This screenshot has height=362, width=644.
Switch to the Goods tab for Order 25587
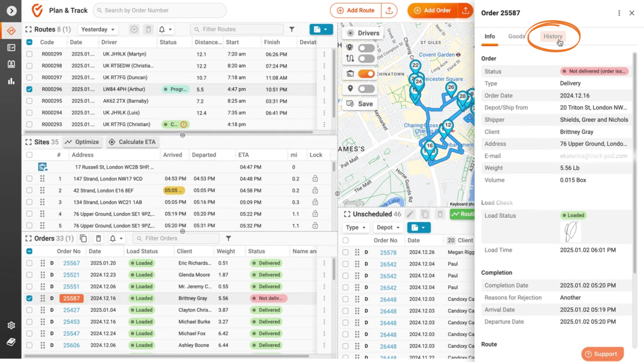tap(517, 36)
